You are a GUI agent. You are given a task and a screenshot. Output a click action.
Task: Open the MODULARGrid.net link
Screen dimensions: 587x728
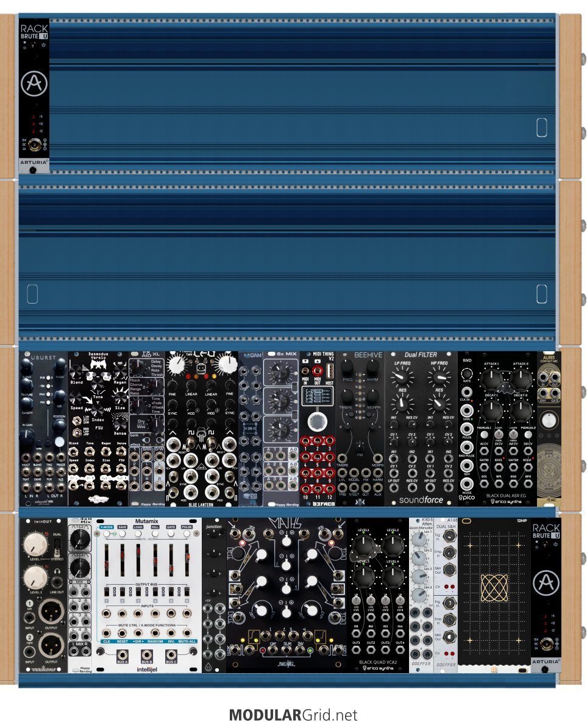293,715
